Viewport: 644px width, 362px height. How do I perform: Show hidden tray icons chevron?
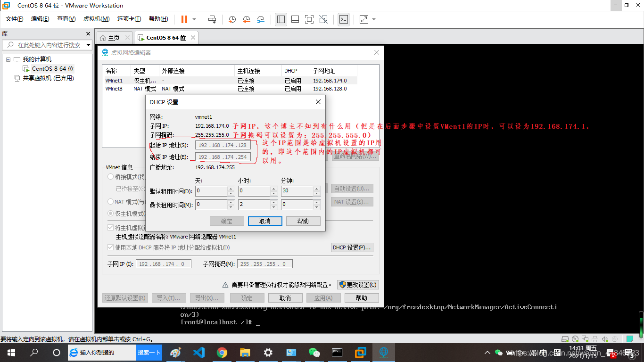tap(487, 352)
